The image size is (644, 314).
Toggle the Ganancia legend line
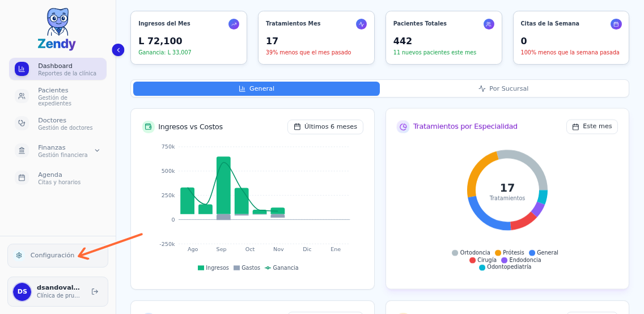(x=281, y=268)
